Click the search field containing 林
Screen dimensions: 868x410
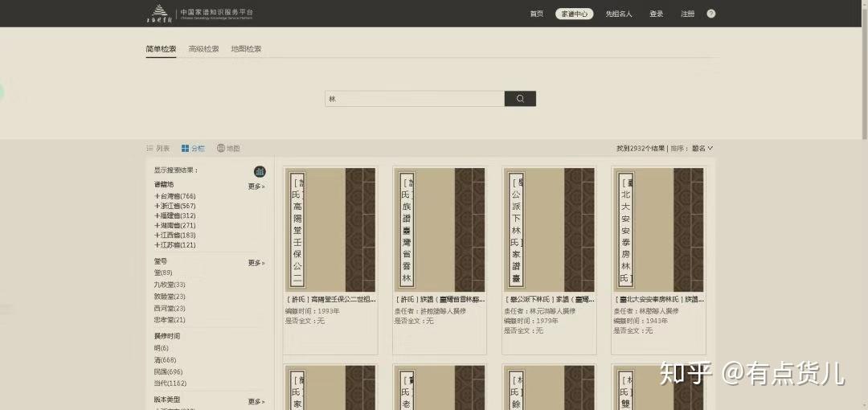(x=415, y=99)
